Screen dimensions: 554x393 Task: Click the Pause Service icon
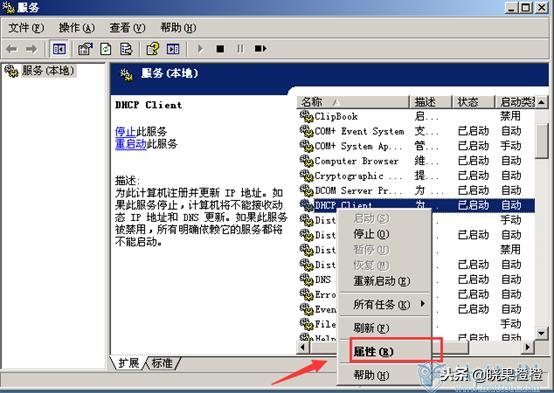click(240, 49)
